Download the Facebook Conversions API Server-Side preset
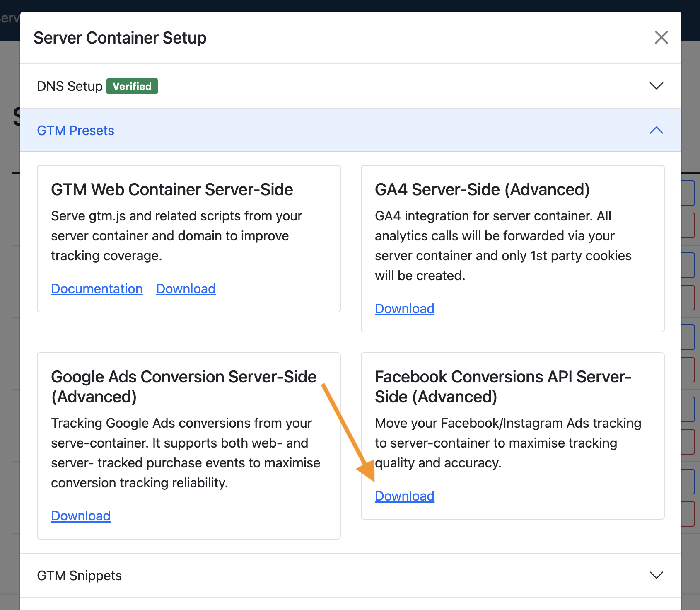 [x=405, y=496]
